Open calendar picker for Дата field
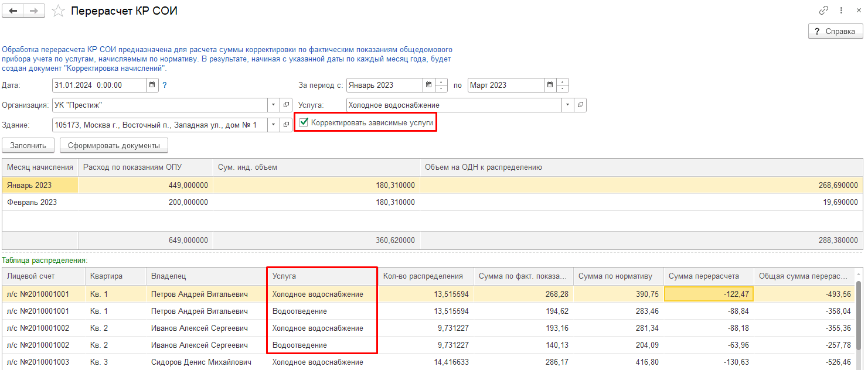Image resolution: width=868 pixels, height=370 pixels. [152, 85]
